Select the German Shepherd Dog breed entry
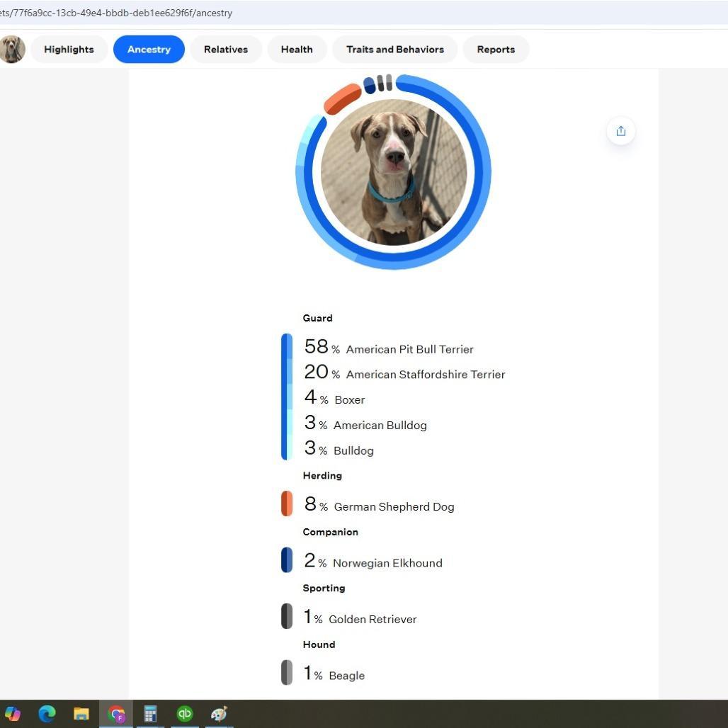 394,507
